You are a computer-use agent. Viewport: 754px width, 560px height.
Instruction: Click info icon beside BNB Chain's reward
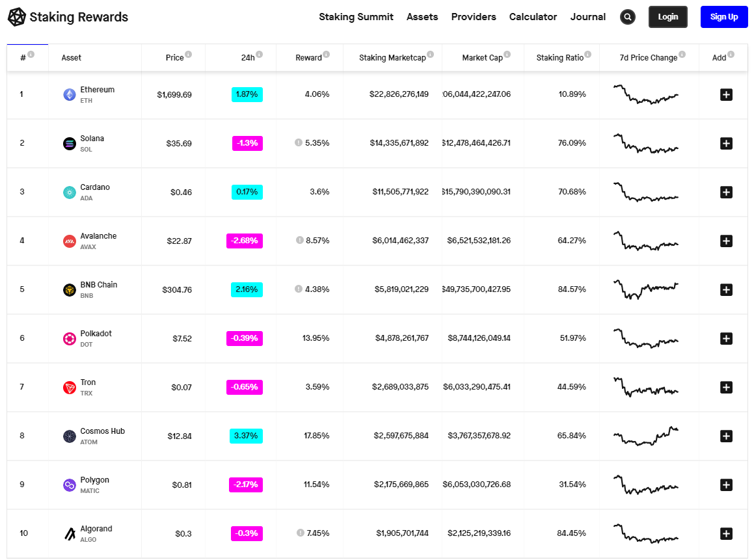point(299,289)
